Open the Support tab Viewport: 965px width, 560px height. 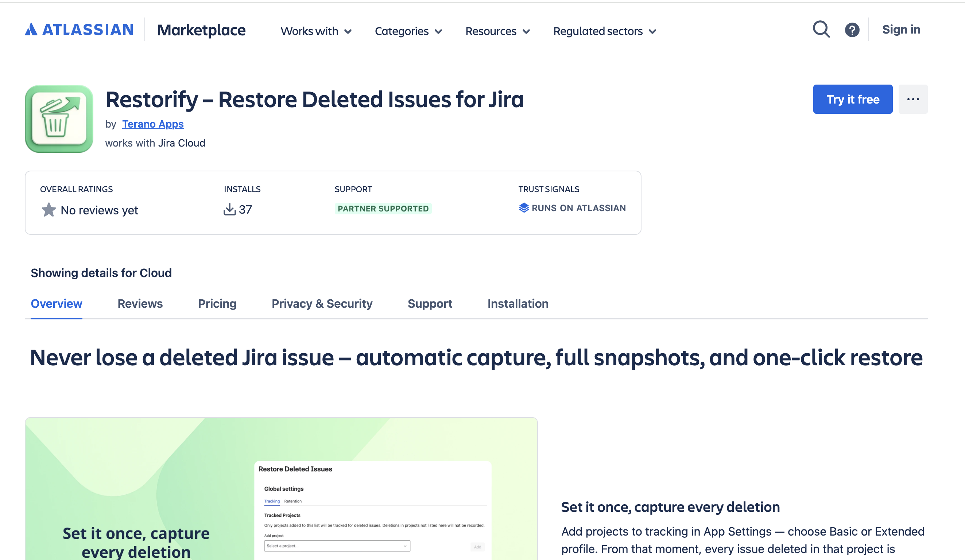pyautogui.click(x=430, y=304)
